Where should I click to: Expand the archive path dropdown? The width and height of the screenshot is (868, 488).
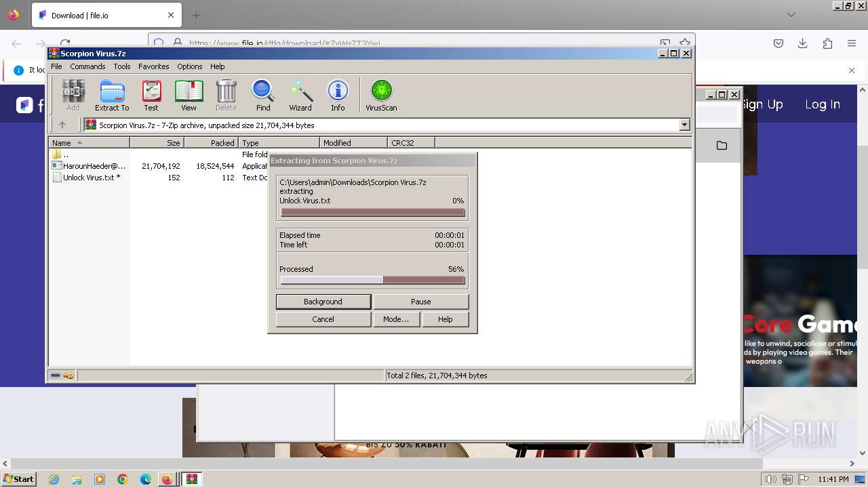tap(684, 125)
